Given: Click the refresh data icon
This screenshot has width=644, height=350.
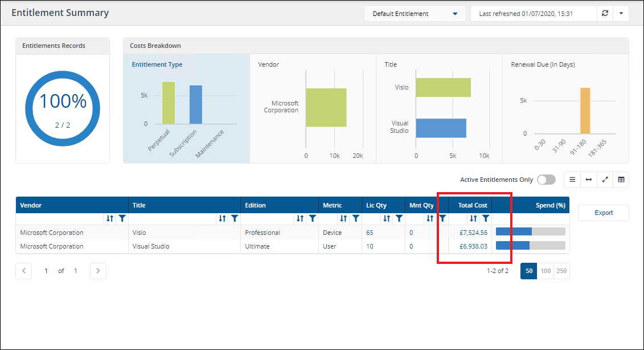Looking at the screenshot, I should 605,14.
